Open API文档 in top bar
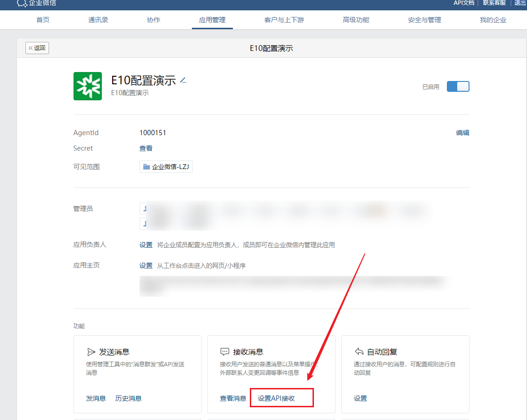This screenshot has width=527, height=420. (464, 3)
